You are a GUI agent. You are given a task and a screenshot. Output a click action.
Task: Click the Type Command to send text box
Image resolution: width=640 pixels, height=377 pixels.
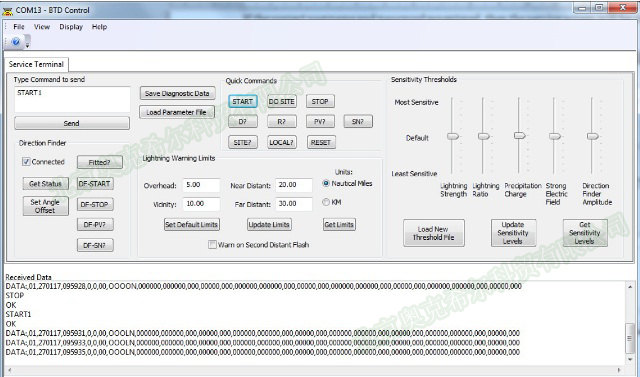click(x=72, y=99)
